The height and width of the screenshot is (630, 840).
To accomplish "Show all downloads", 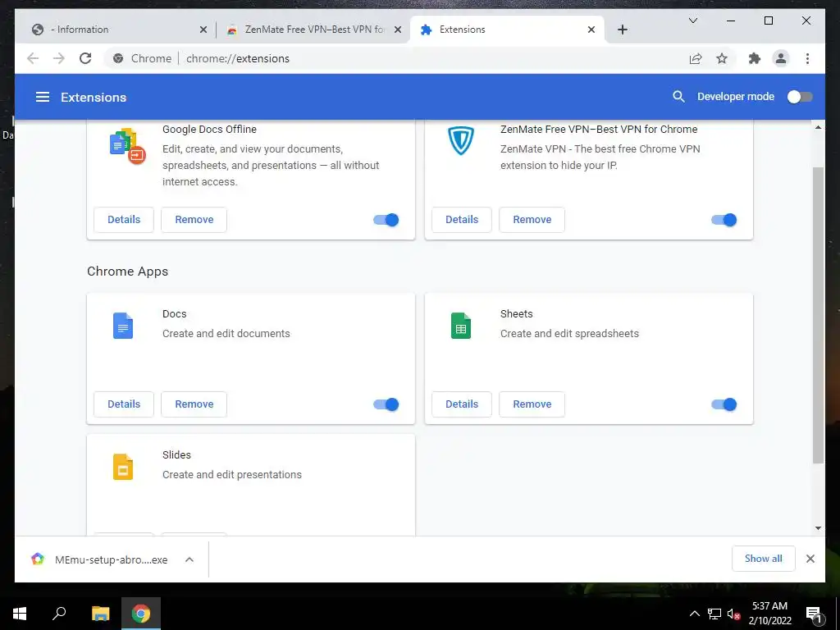I will coord(763,559).
